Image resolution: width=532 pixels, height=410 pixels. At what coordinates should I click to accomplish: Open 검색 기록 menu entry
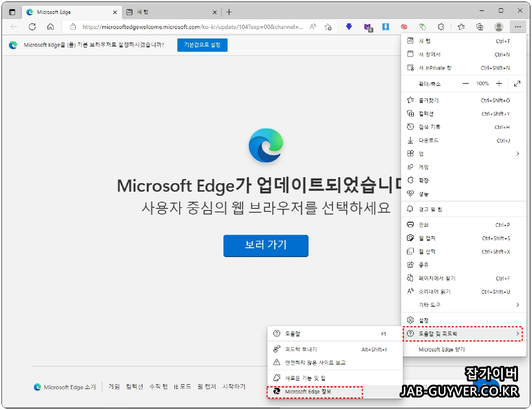click(463, 127)
